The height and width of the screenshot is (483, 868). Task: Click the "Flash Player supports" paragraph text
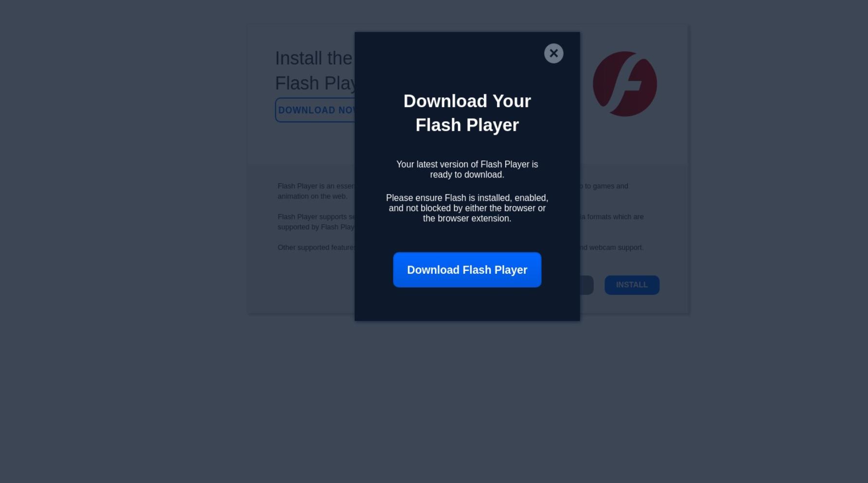[316, 216]
